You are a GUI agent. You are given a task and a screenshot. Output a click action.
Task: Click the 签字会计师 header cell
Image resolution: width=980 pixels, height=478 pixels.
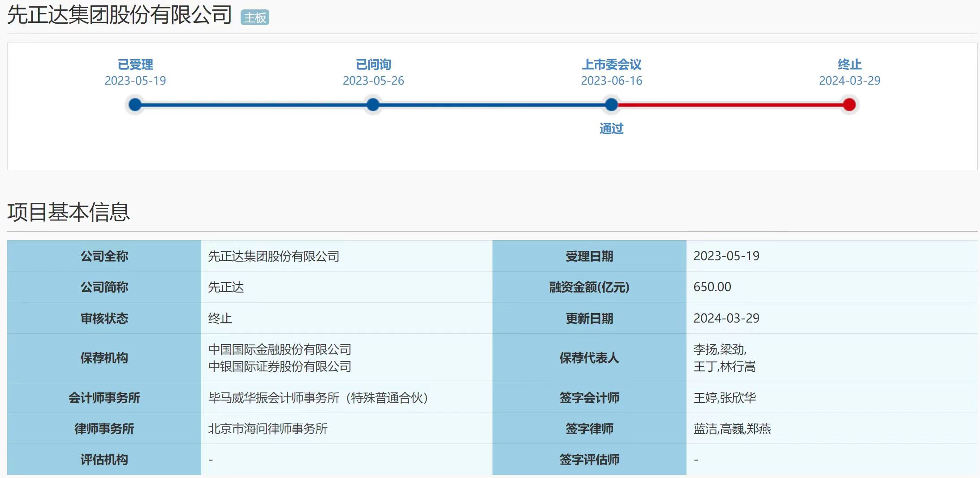(x=589, y=397)
